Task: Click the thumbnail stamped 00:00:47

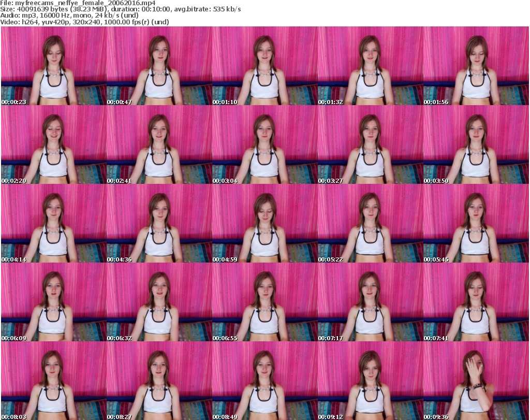Action: pyautogui.click(x=159, y=66)
